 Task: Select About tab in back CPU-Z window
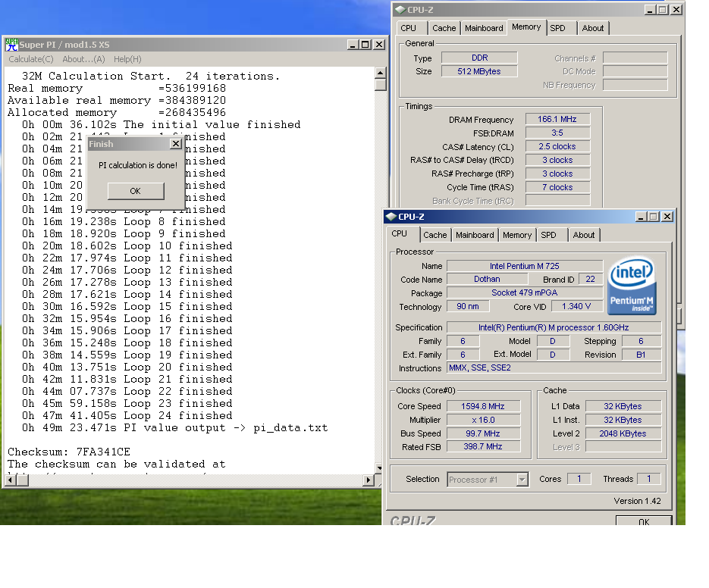[x=593, y=28]
